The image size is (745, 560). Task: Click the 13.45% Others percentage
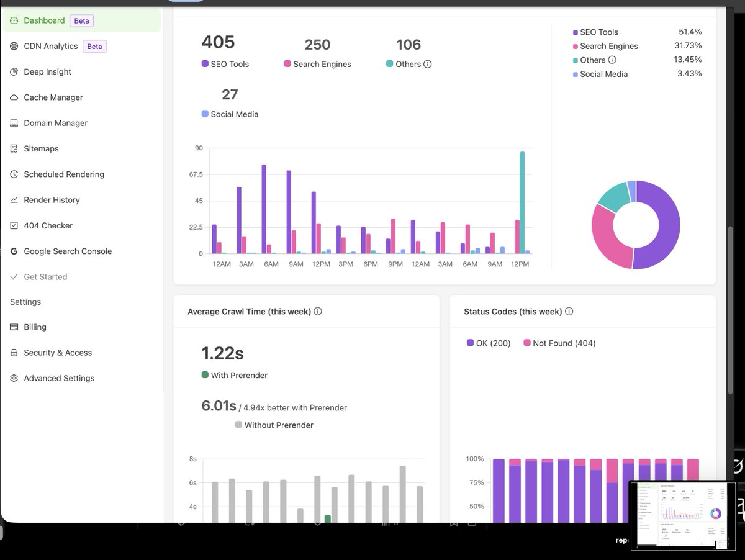click(x=688, y=60)
